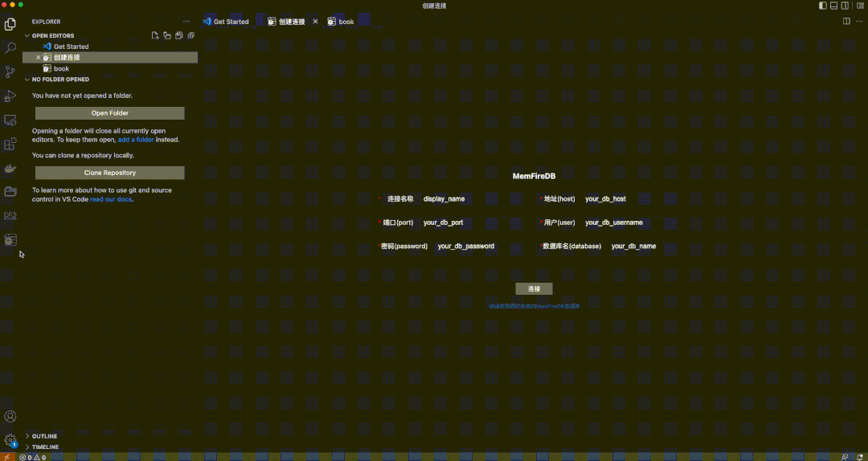
Task: Open the Search view in the activity bar
Action: pos(10,47)
